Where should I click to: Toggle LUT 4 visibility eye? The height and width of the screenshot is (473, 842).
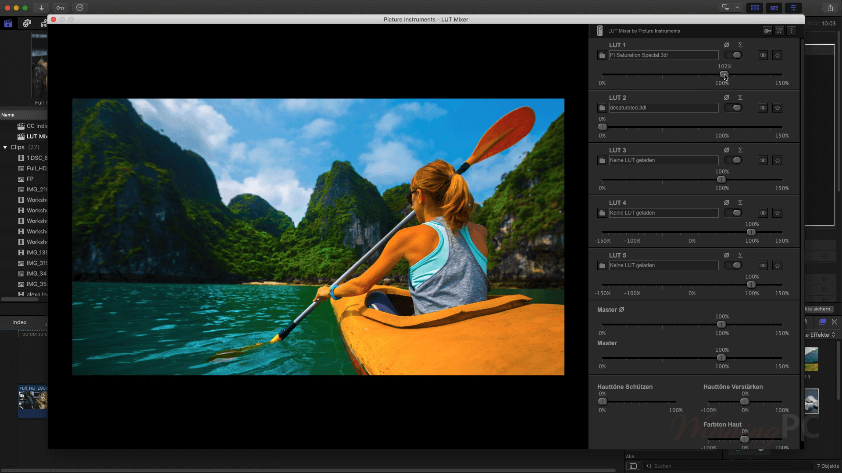point(763,213)
